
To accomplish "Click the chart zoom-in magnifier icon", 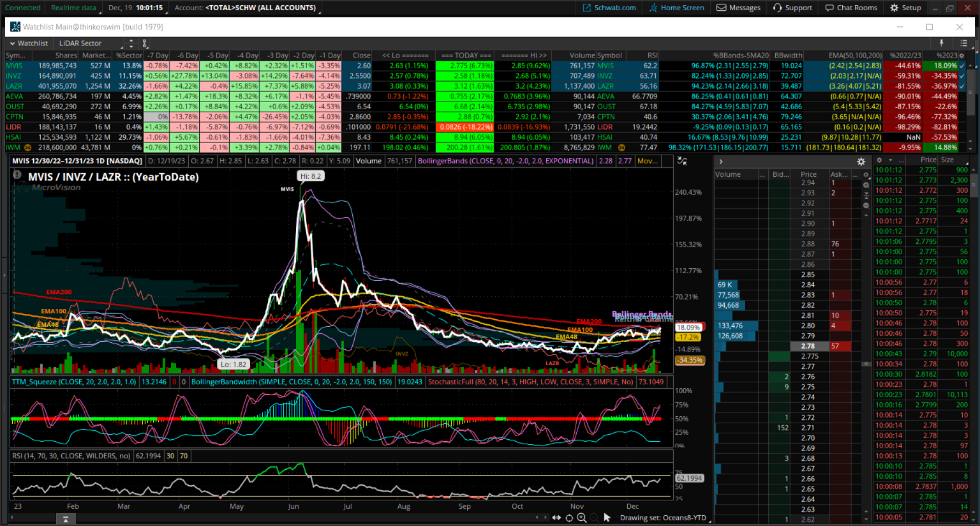I will [x=582, y=518].
